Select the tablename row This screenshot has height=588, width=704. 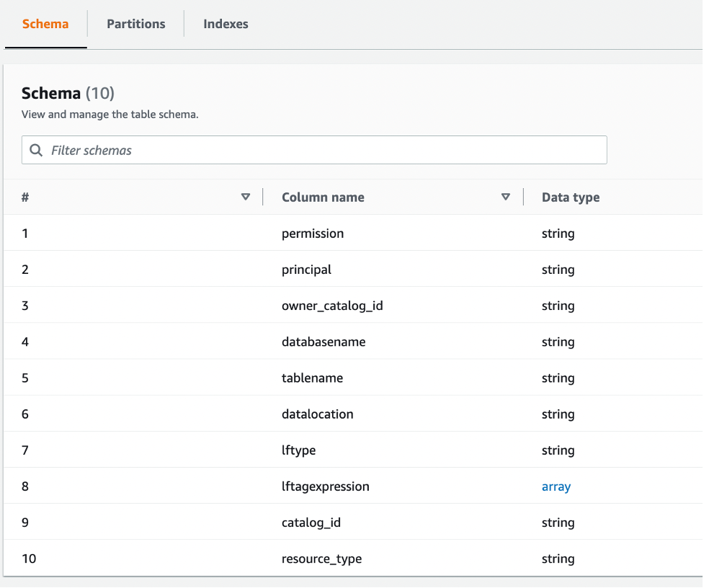click(x=312, y=378)
